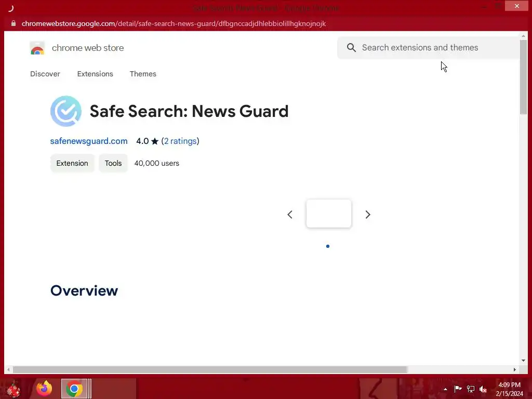Click the vertical scrollbar thumb
The width and height of the screenshot is (532, 399).
pyautogui.click(x=523, y=77)
